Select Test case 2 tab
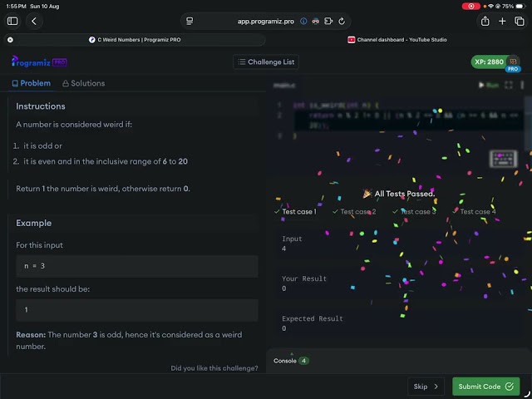This screenshot has height=399, width=532. 354,212
